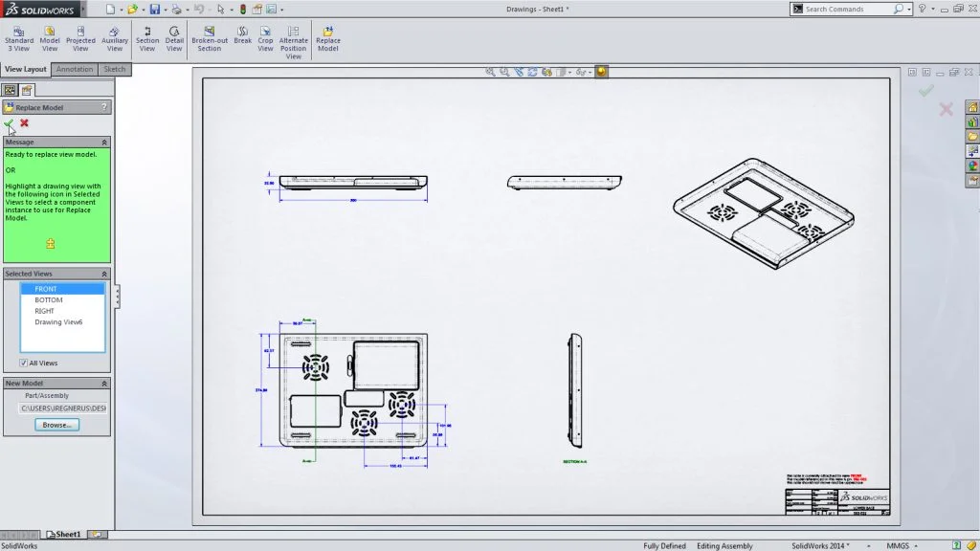This screenshot has width=980, height=551.
Task: Enable the All Views checkbox
Action: (x=24, y=363)
